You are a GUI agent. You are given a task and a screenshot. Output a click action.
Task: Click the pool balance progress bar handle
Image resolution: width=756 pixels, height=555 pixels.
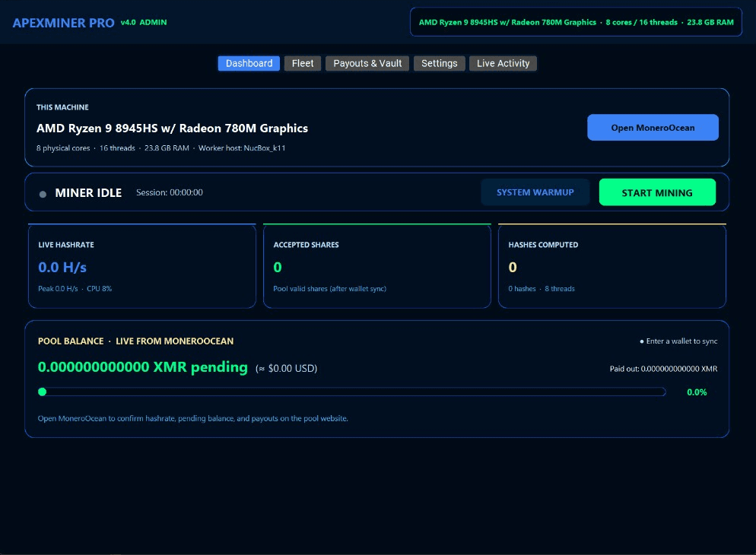point(43,392)
